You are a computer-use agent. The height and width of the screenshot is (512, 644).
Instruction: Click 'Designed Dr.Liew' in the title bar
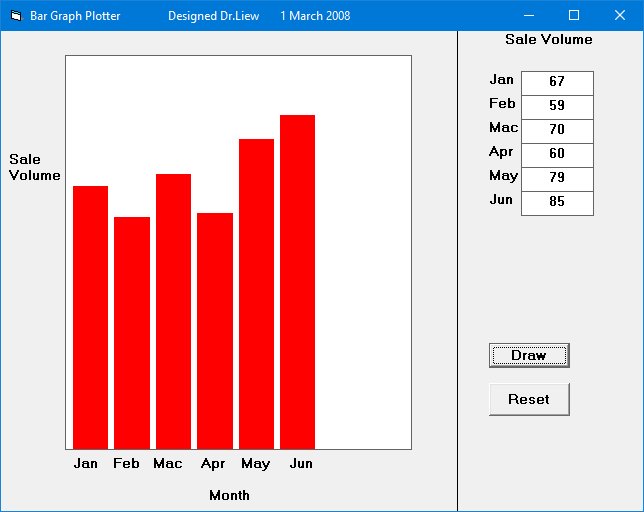(214, 16)
